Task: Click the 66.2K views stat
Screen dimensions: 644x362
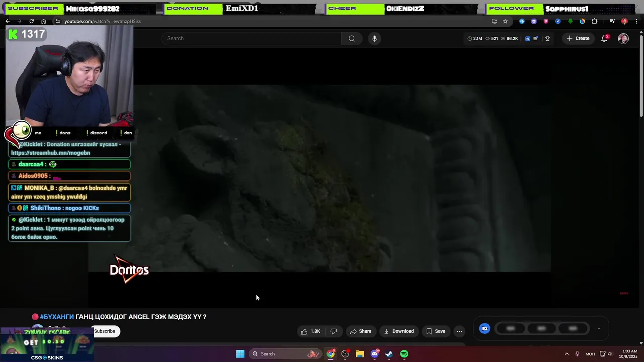Action: 509,38
